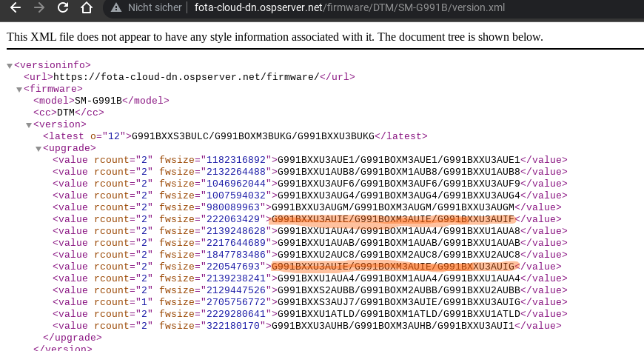Click the SM-G991B model value

[x=98, y=101]
